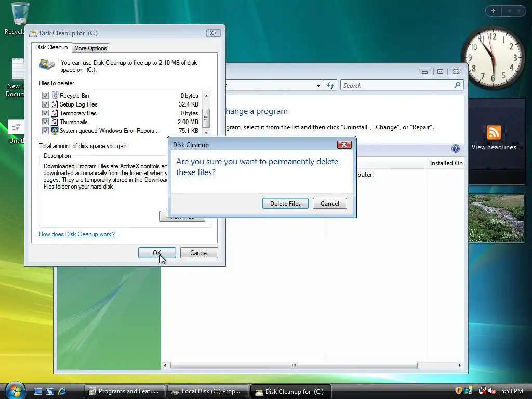532x399 pixels.
Task: Click the Slide Show gadget picture
Action: click(496, 218)
